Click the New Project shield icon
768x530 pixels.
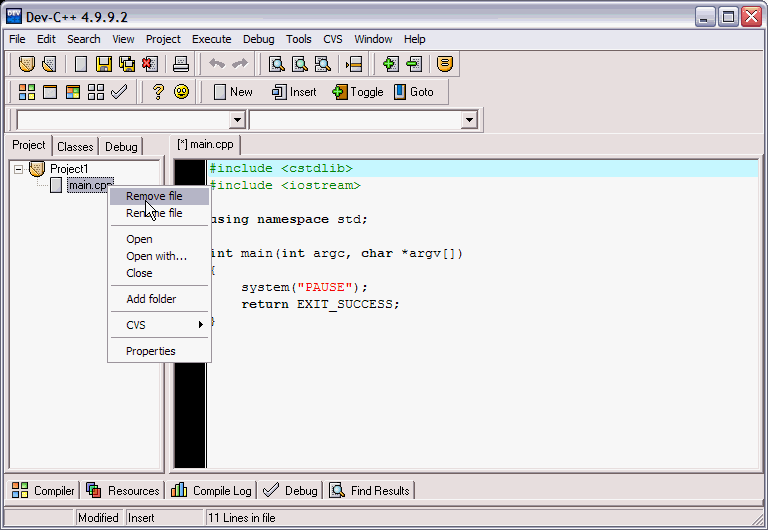click(26, 64)
